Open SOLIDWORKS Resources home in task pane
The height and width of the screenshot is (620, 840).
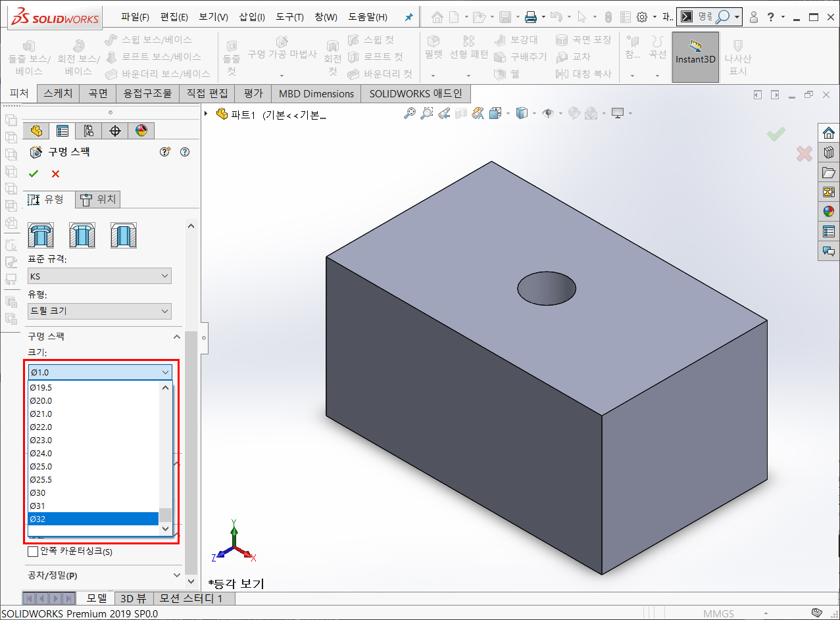(828, 132)
